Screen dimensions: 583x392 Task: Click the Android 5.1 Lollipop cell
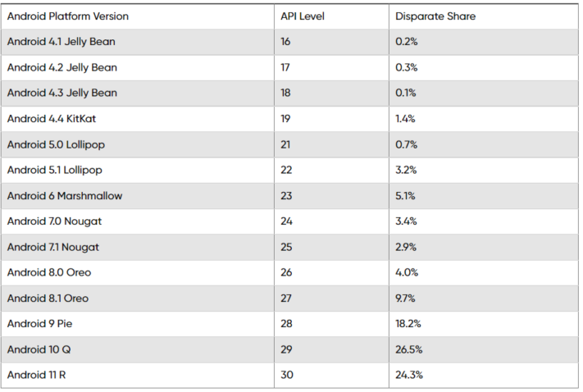138,170
